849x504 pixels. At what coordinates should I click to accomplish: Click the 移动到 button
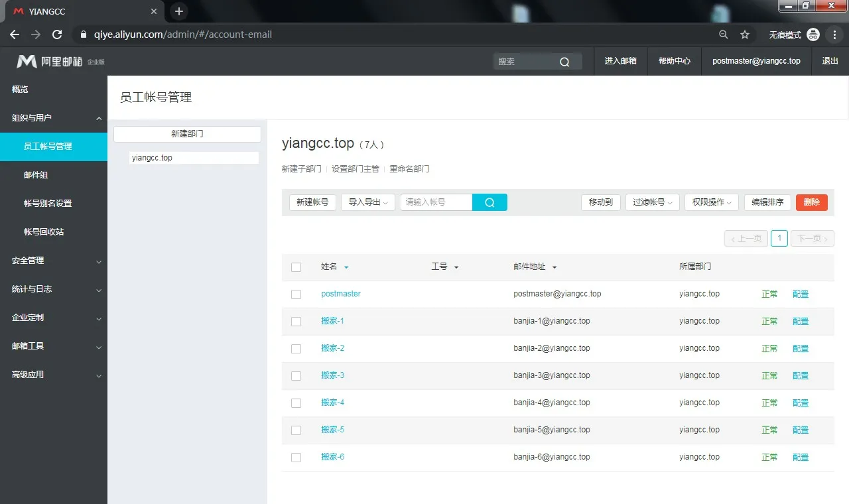click(x=601, y=202)
